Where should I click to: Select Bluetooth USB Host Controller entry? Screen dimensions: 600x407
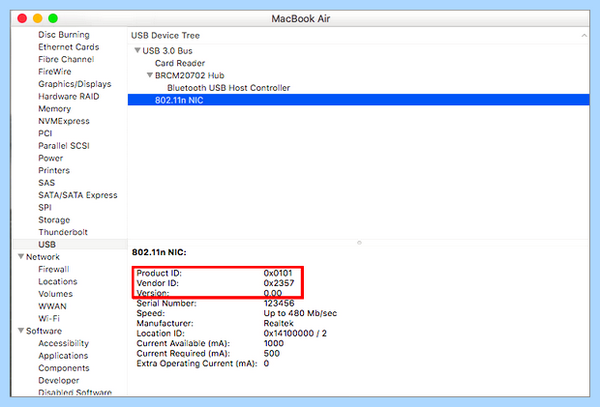228,88
